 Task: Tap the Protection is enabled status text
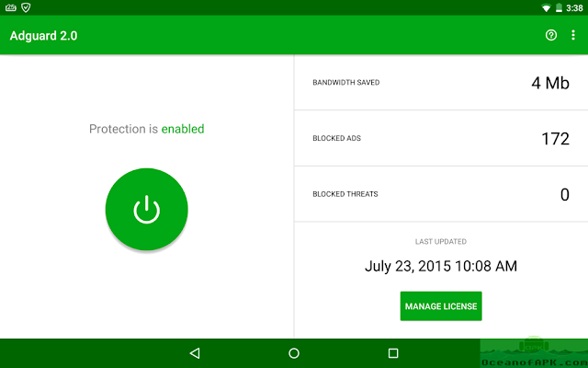(x=147, y=129)
